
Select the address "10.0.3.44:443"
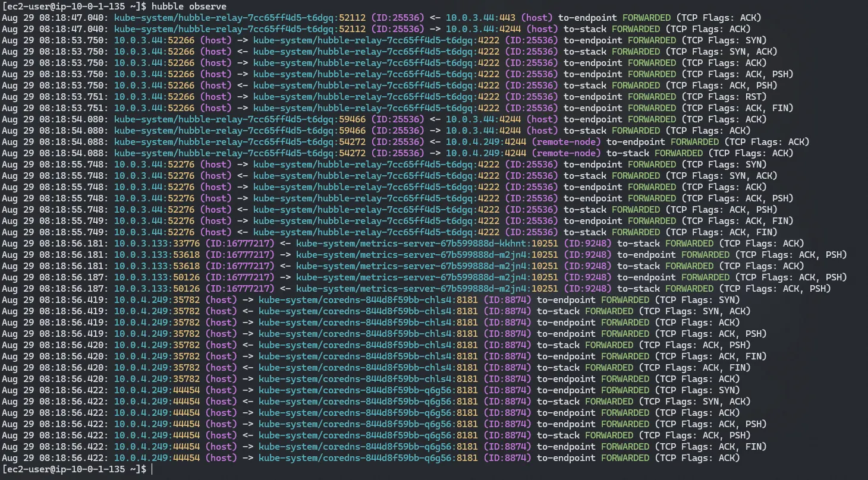click(480, 18)
